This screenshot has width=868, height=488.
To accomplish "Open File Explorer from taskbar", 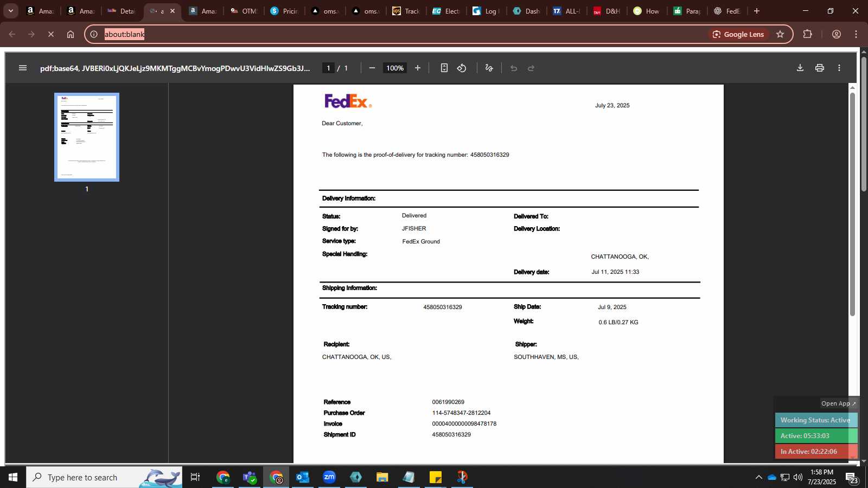I will click(382, 477).
